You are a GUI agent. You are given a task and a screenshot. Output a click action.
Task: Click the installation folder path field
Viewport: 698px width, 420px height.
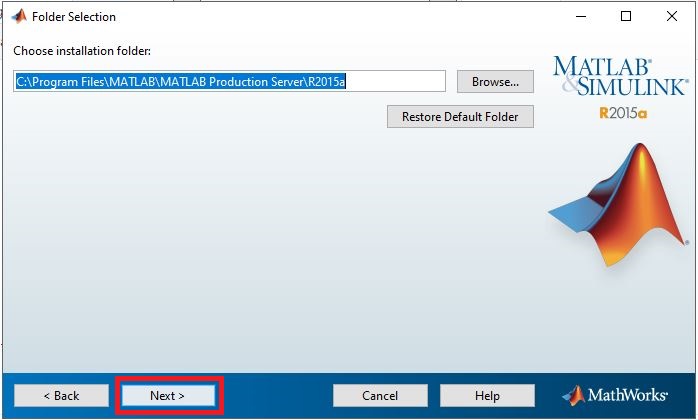coord(229,82)
